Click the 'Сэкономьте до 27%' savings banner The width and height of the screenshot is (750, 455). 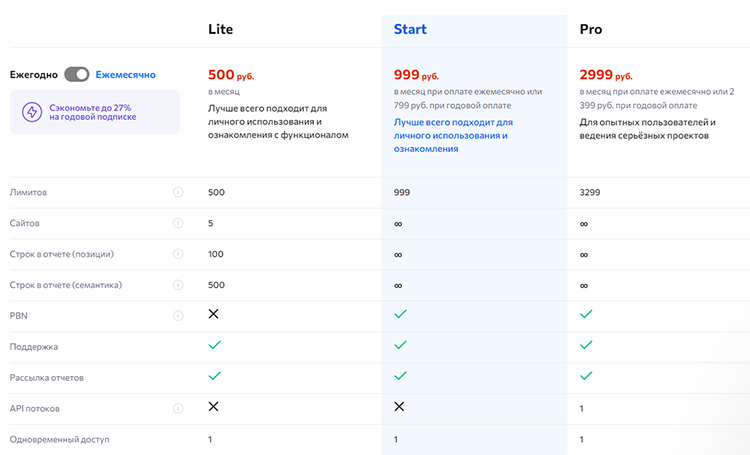(94, 112)
